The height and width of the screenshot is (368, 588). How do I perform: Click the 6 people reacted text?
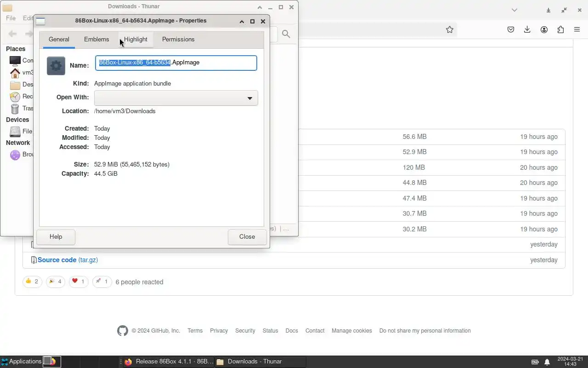pos(139,282)
